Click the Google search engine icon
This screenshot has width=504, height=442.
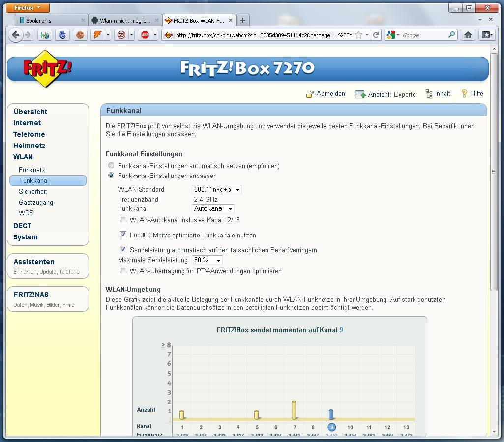[x=390, y=35]
